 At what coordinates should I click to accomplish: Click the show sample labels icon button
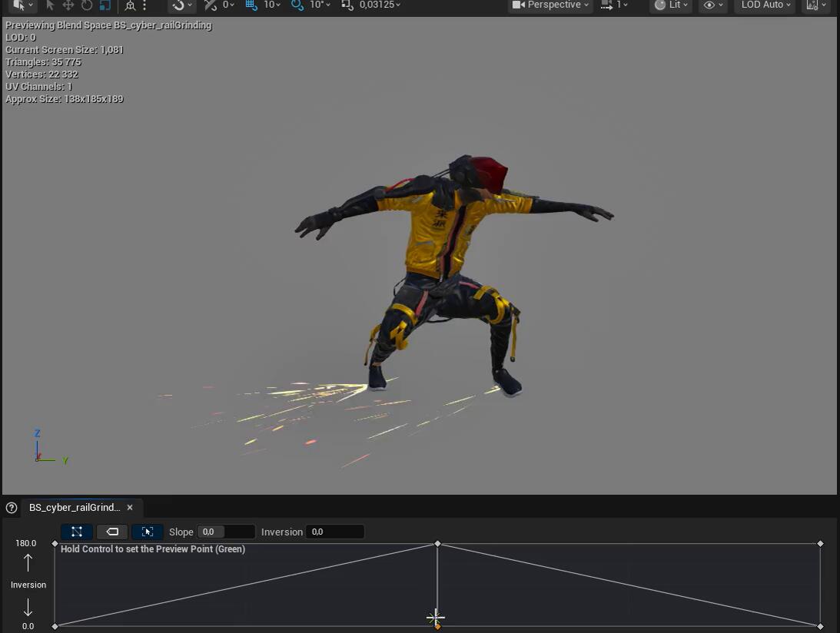(112, 532)
